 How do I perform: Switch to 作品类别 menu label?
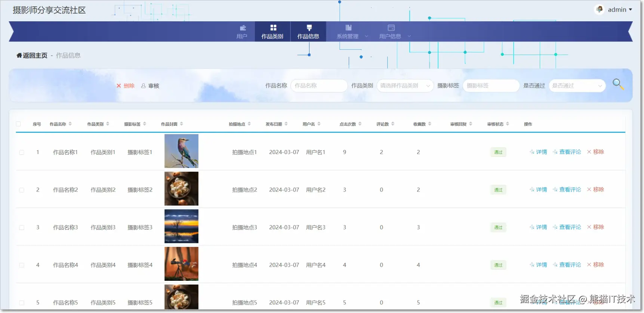272,36
